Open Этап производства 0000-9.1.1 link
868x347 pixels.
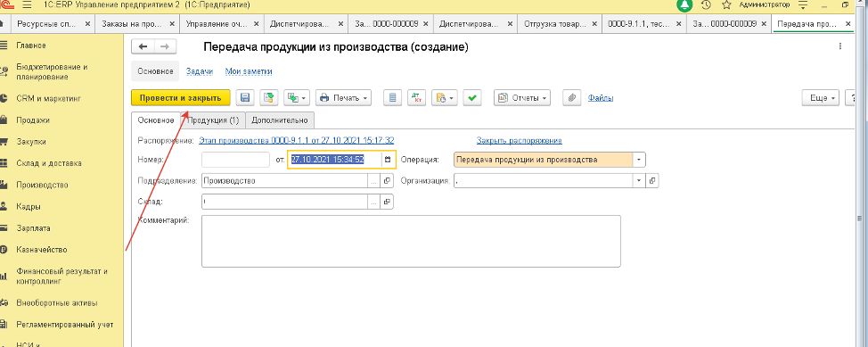click(x=296, y=140)
